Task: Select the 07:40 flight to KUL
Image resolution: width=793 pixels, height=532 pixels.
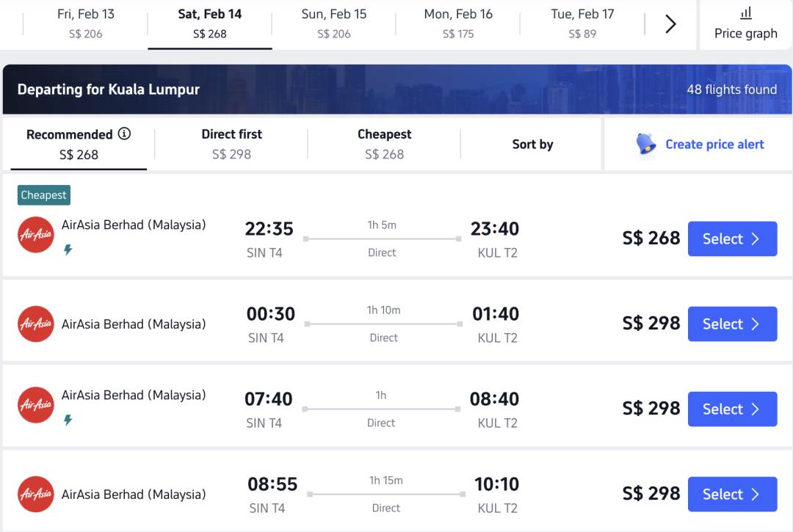Action: pyautogui.click(x=732, y=409)
